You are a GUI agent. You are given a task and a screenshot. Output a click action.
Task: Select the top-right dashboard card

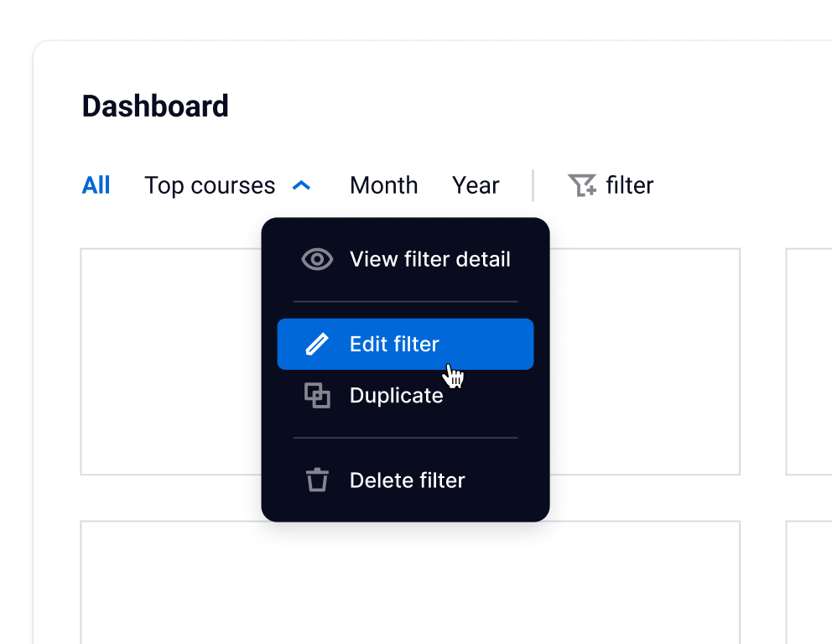point(809,361)
